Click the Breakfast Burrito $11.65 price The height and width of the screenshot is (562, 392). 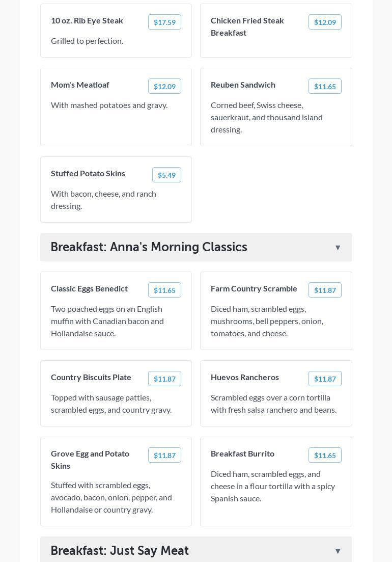pos(325,455)
